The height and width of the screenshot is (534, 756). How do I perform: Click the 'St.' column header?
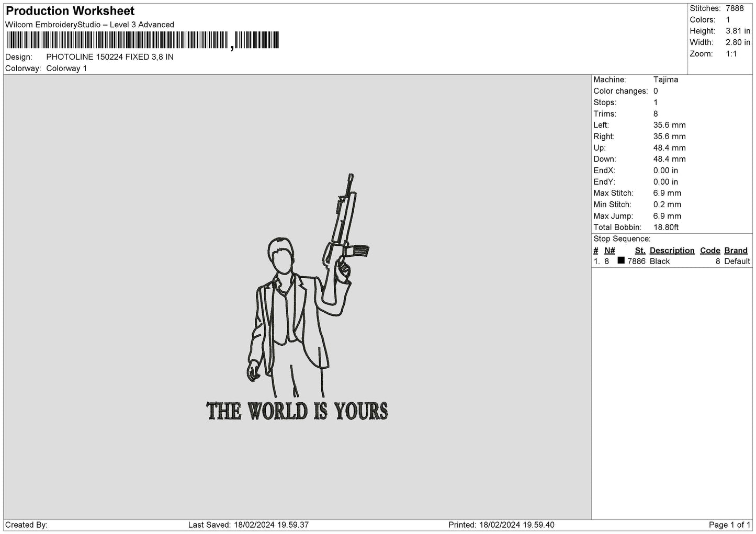coord(640,251)
